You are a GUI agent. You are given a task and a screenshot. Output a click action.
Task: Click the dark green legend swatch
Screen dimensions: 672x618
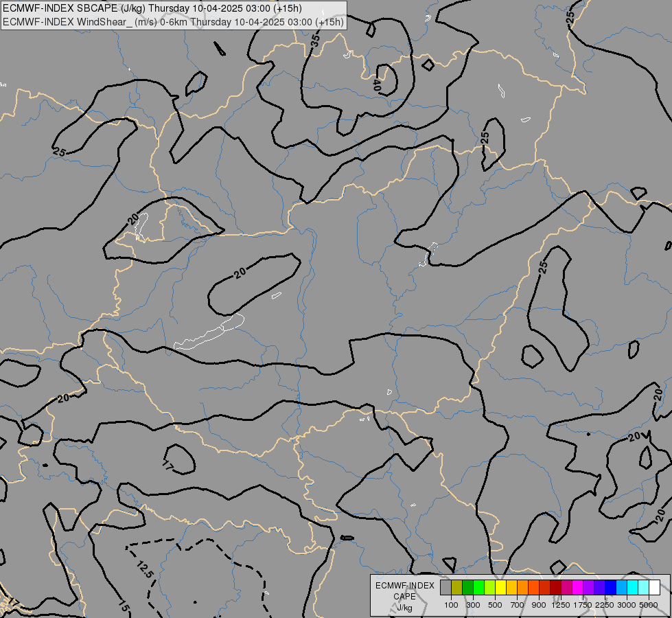click(x=468, y=587)
